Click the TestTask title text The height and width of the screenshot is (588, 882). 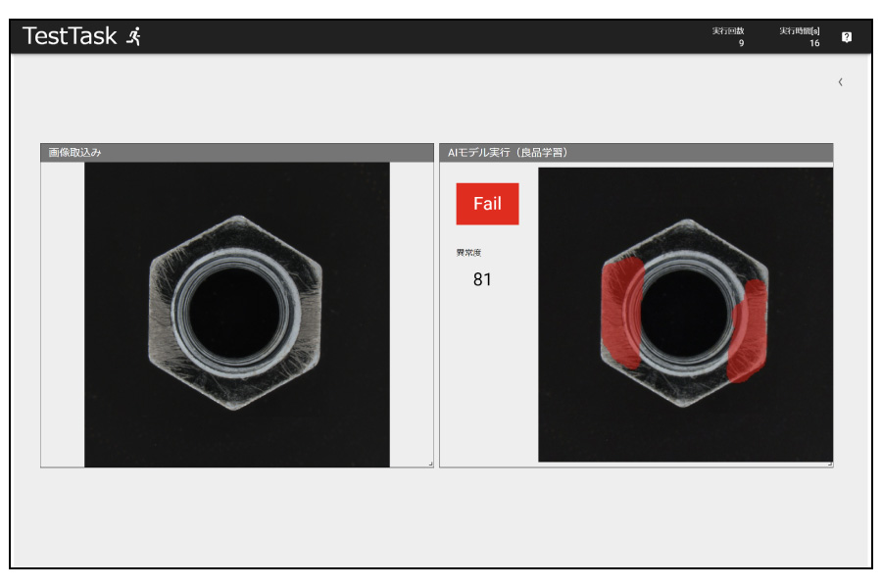(70, 36)
